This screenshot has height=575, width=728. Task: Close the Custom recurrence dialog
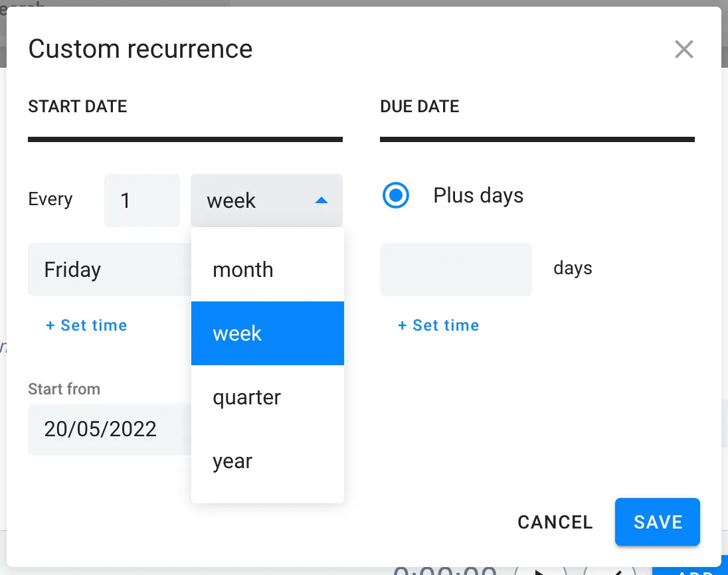tap(684, 49)
